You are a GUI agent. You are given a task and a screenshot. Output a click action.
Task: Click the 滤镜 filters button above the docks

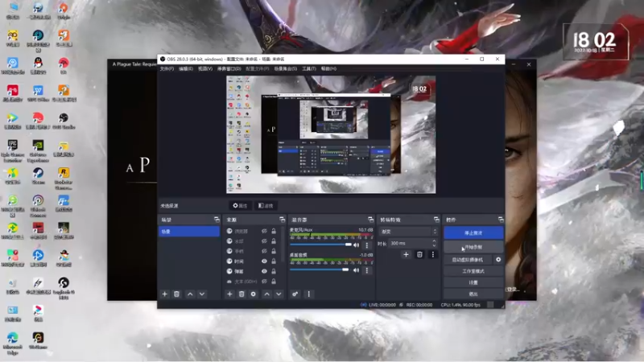pyautogui.click(x=266, y=206)
